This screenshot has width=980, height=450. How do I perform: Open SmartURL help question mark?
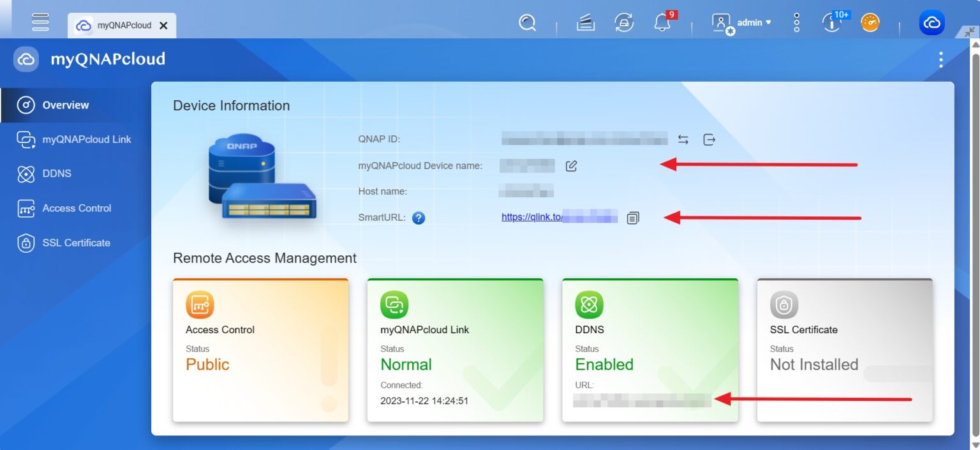pyautogui.click(x=419, y=218)
